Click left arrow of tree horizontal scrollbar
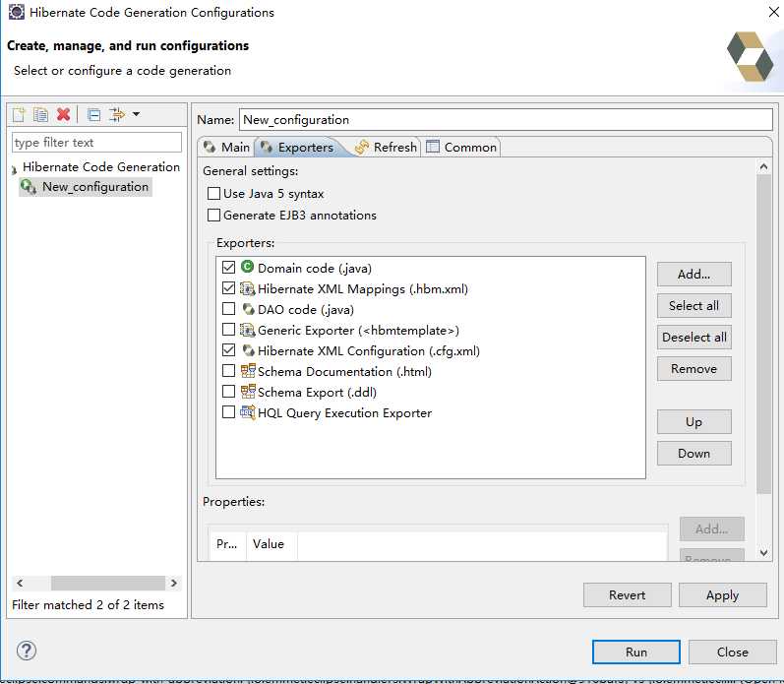Screen dimensions: 784x684 point(20,583)
